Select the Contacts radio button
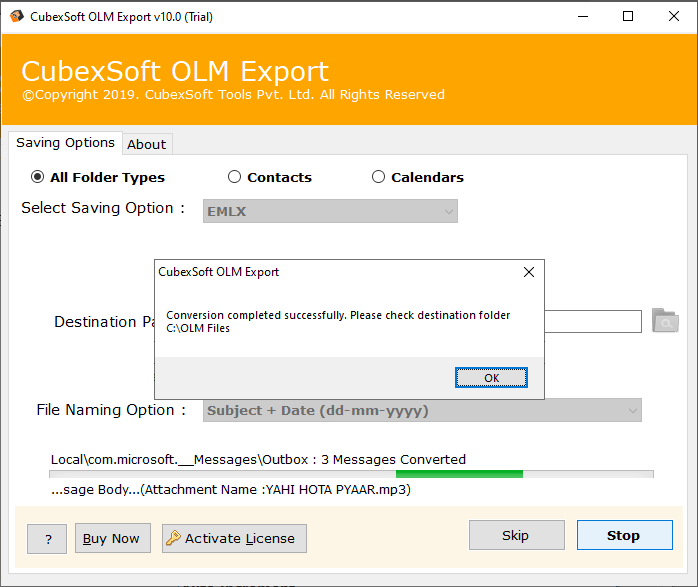This screenshot has width=698, height=587. point(234,177)
